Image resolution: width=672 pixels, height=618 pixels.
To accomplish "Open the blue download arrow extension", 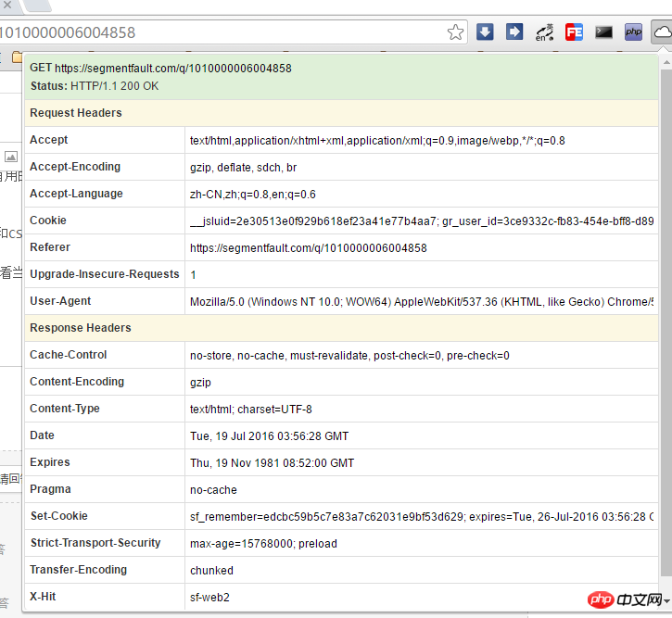I will click(485, 32).
